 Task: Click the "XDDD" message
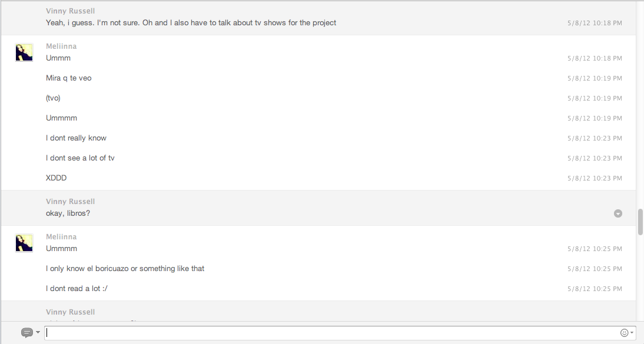click(x=57, y=178)
